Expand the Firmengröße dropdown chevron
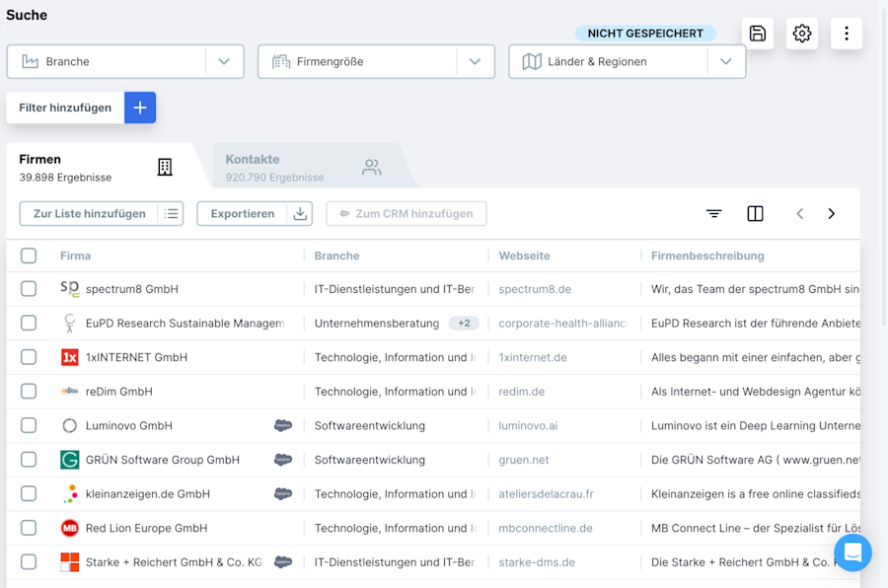 coord(476,61)
